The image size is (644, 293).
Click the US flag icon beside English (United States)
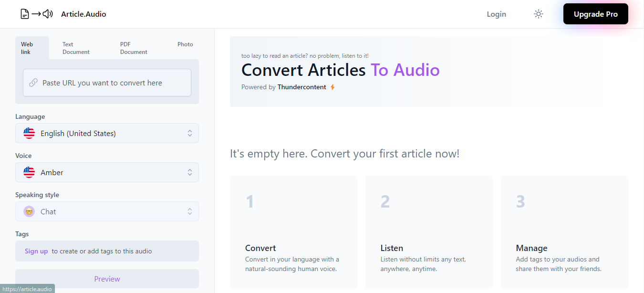coord(29,133)
